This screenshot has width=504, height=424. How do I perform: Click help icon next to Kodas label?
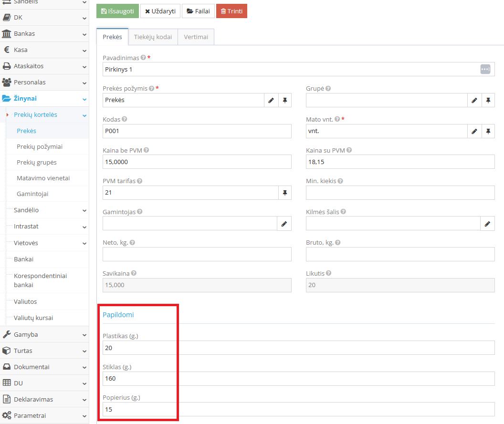point(125,119)
